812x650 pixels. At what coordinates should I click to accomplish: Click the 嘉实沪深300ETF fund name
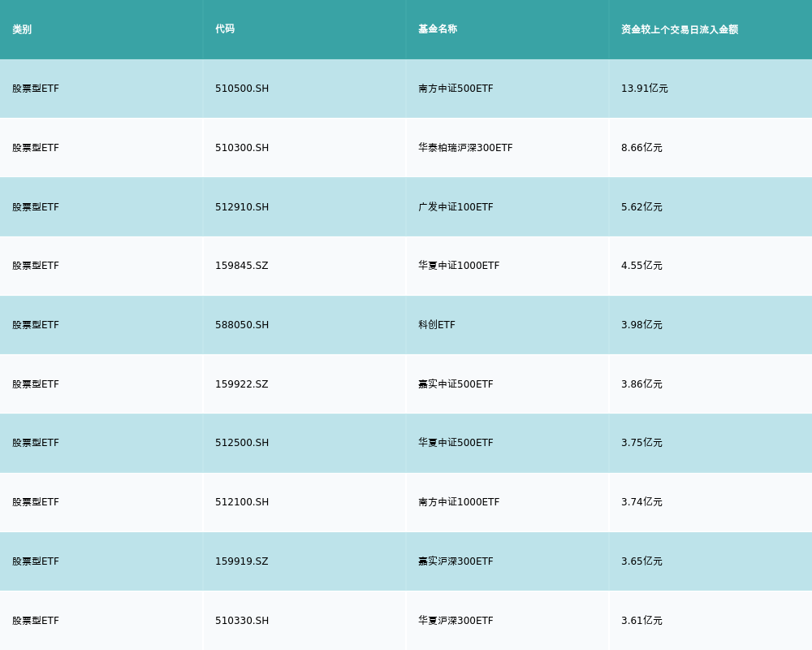456,561
